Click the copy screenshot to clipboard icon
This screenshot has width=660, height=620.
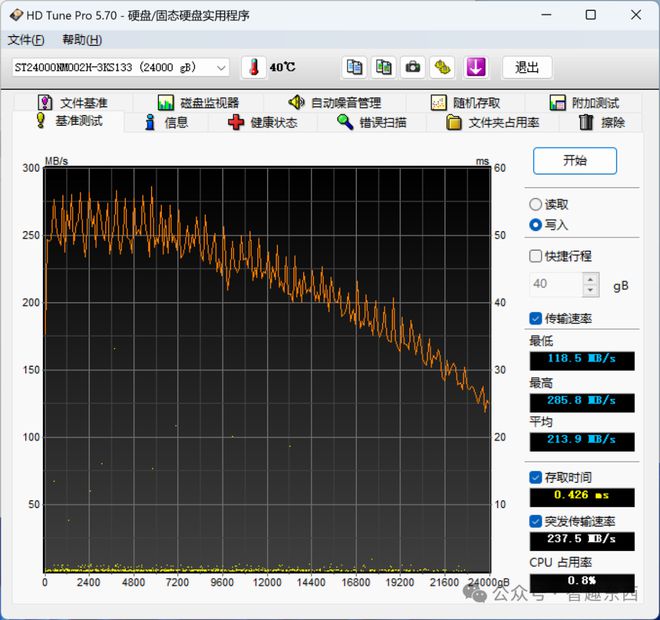pos(383,67)
